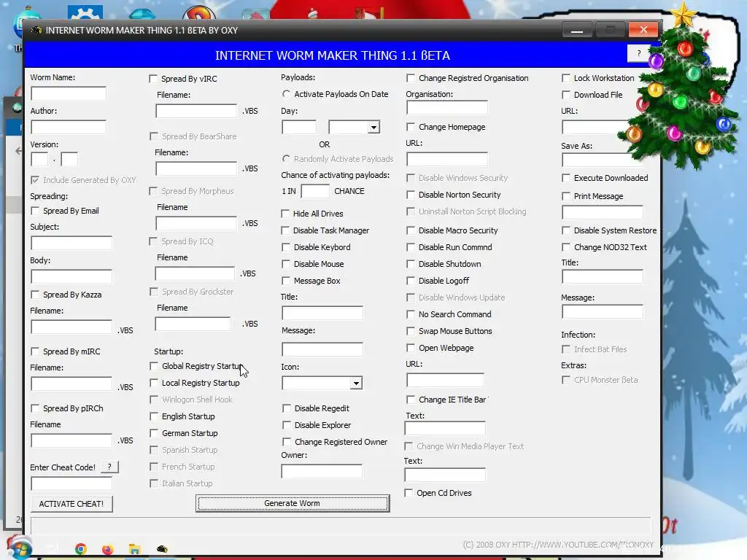Image resolution: width=747 pixels, height=560 pixels.
Task: Click the cheat code input box
Action: tap(71, 484)
